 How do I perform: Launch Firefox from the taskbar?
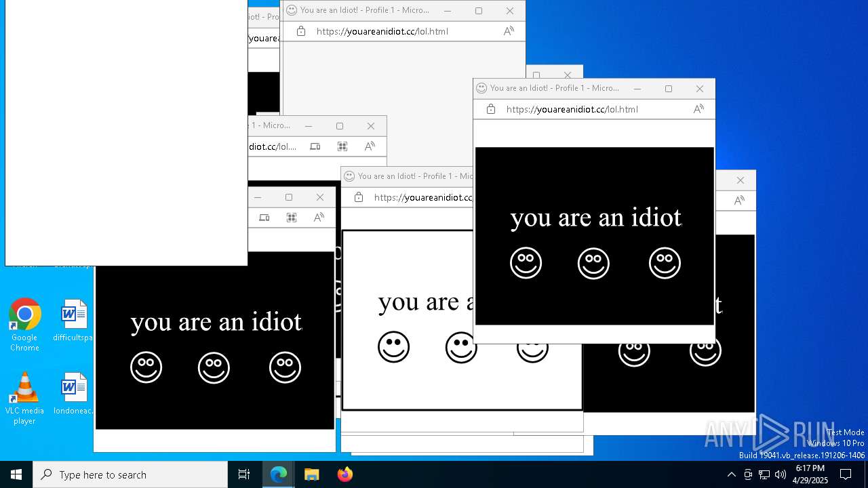point(344,474)
